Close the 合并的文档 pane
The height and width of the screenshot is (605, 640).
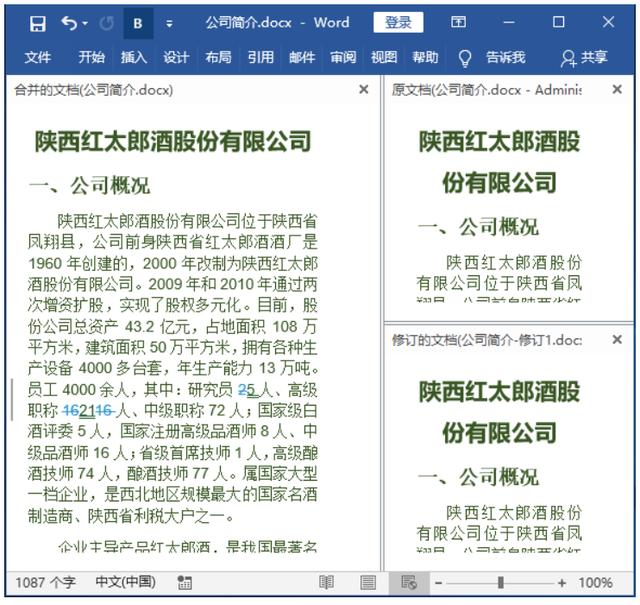point(364,89)
